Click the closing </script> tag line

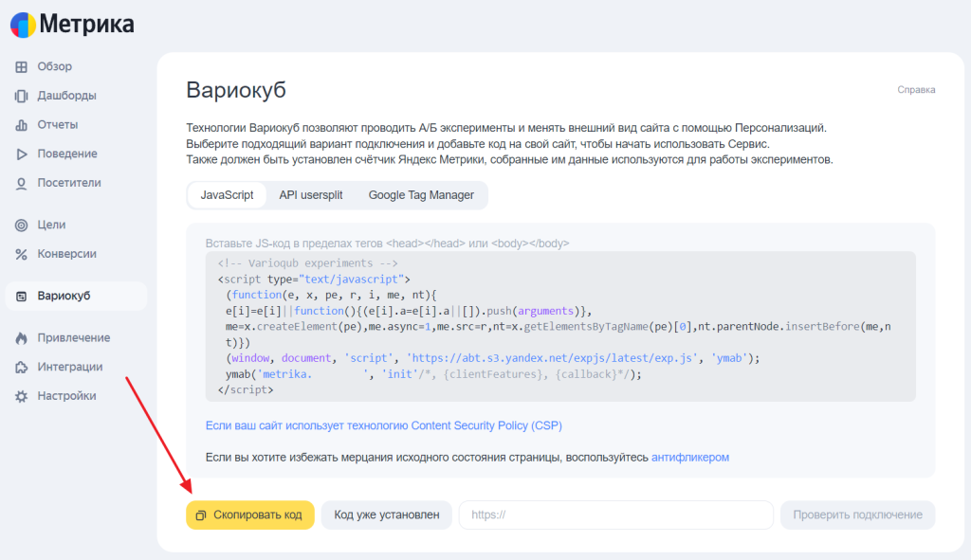pos(246,389)
